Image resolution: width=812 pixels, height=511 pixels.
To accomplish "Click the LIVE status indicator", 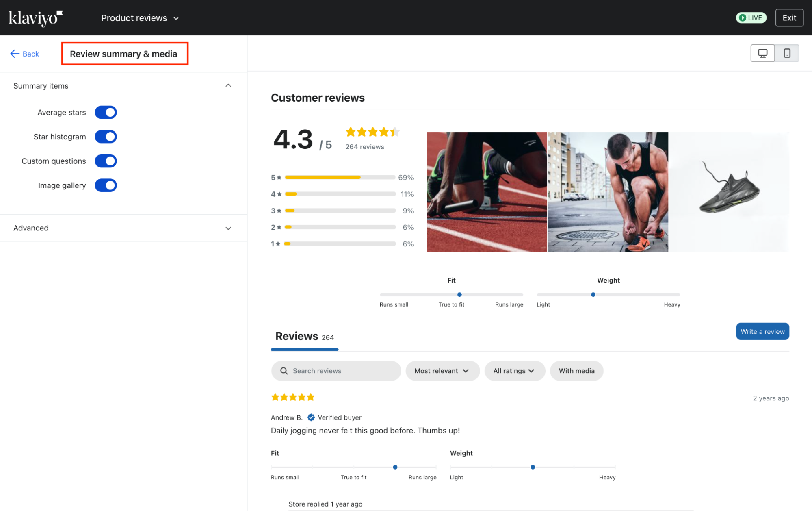I will pyautogui.click(x=751, y=18).
